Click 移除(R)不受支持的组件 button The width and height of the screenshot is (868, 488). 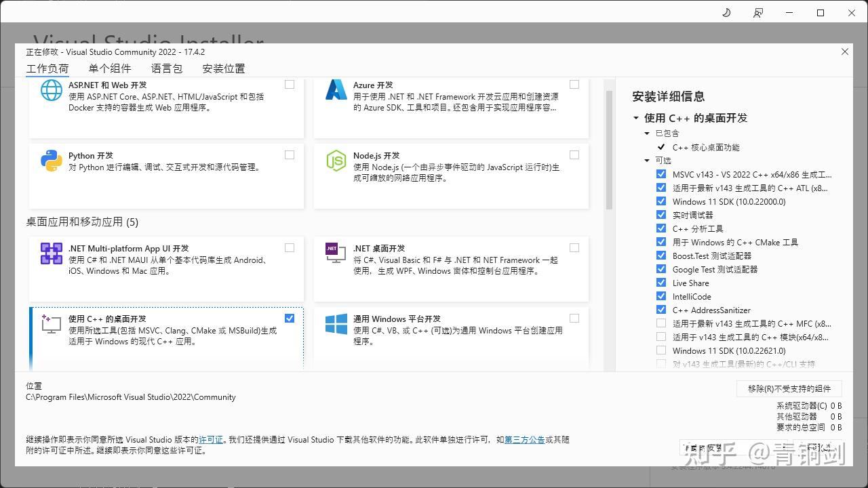(789, 388)
